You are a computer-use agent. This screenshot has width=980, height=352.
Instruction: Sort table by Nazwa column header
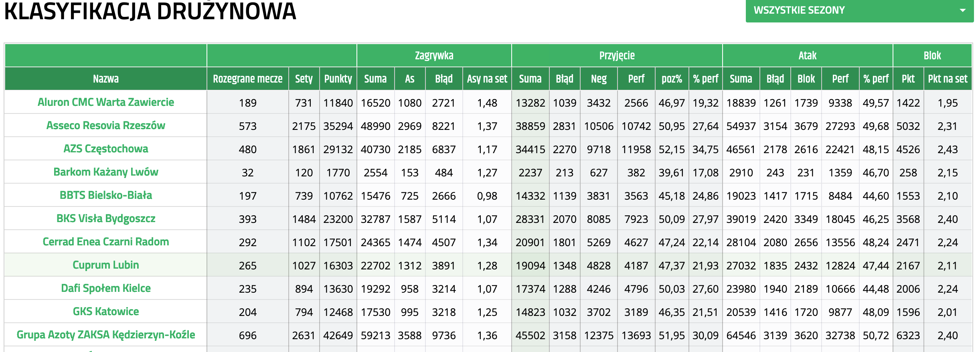pyautogui.click(x=105, y=79)
